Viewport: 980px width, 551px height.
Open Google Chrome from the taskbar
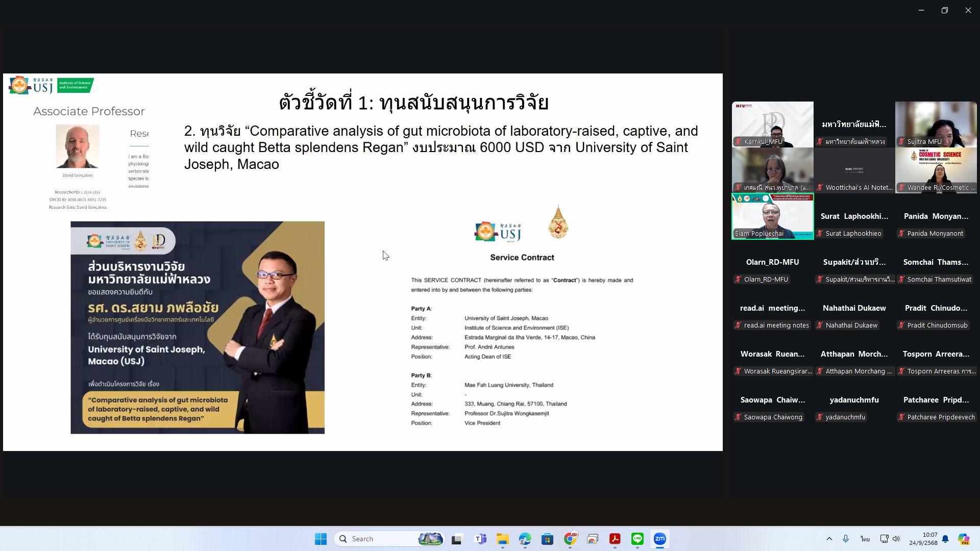(x=570, y=539)
